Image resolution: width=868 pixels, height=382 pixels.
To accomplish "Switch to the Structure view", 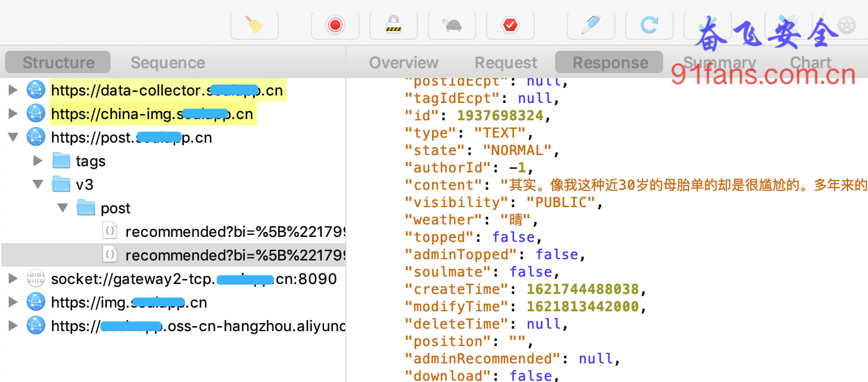I will [58, 63].
